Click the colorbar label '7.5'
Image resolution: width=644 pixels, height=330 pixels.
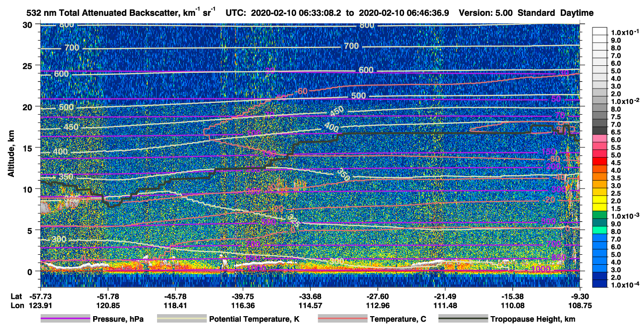pos(616,117)
